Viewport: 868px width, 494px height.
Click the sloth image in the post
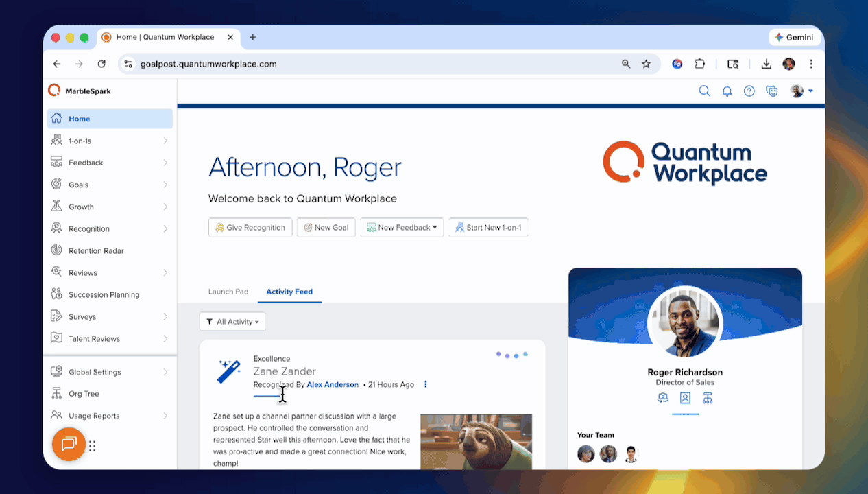[476, 441]
